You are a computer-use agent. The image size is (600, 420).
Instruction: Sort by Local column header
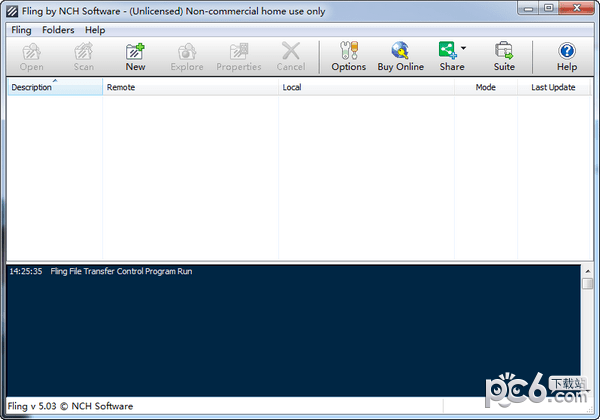[x=366, y=87]
